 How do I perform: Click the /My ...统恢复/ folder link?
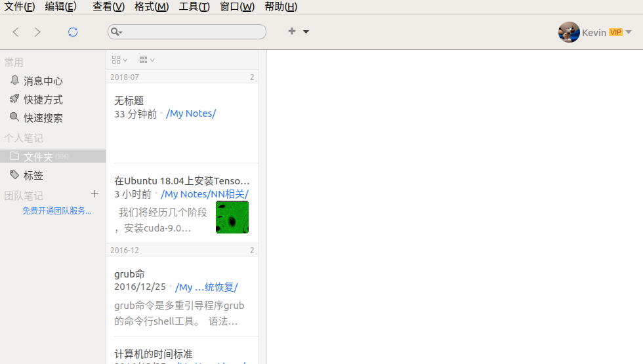[x=206, y=287]
